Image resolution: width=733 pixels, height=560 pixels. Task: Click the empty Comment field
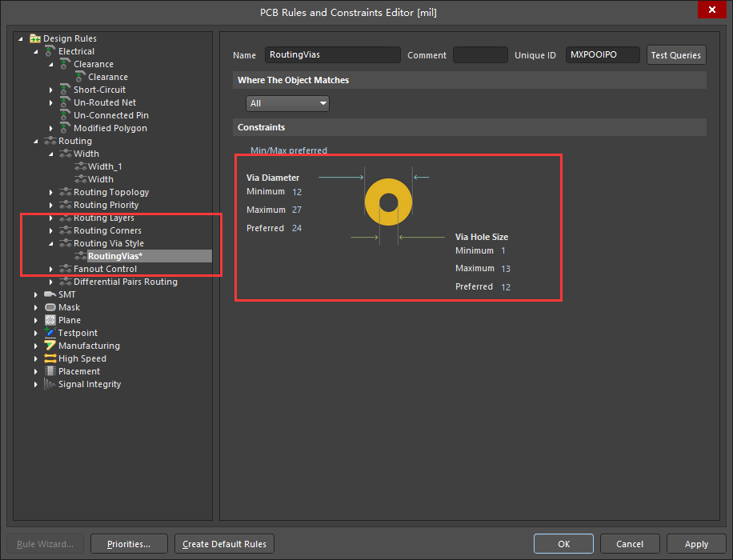click(x=480, y=54)
